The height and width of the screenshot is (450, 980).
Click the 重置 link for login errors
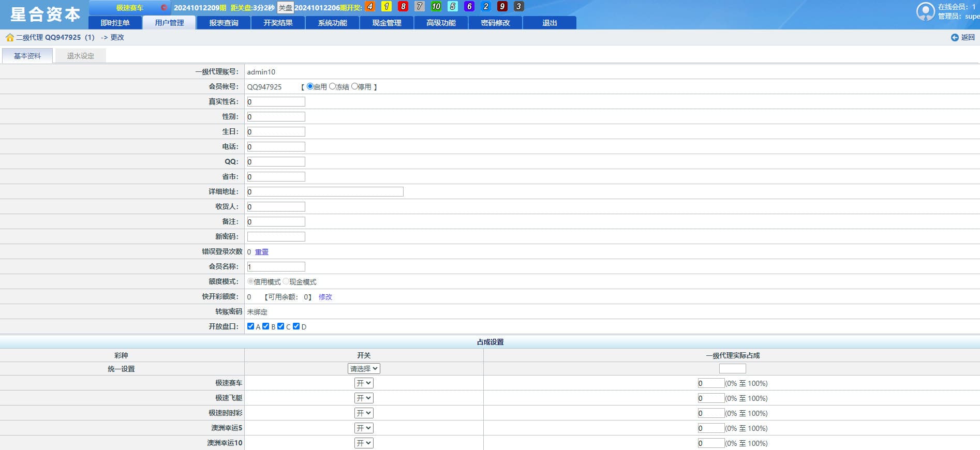click(262, 252)
